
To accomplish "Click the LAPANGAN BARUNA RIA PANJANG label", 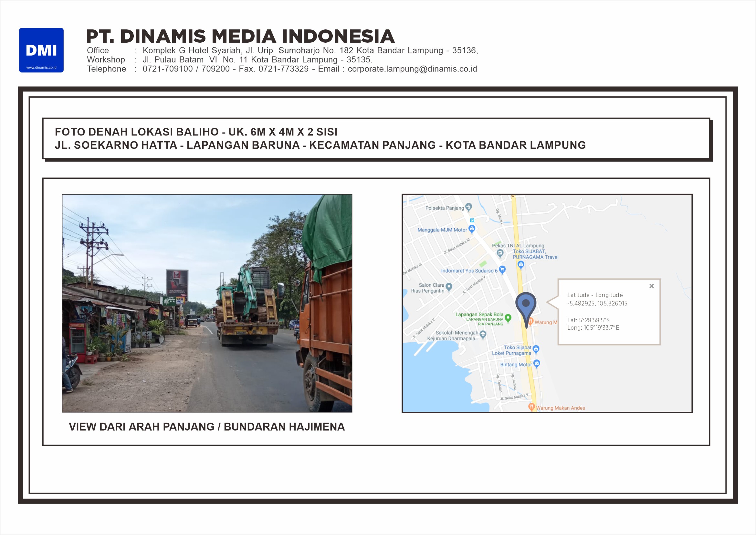I will point(485,322).
